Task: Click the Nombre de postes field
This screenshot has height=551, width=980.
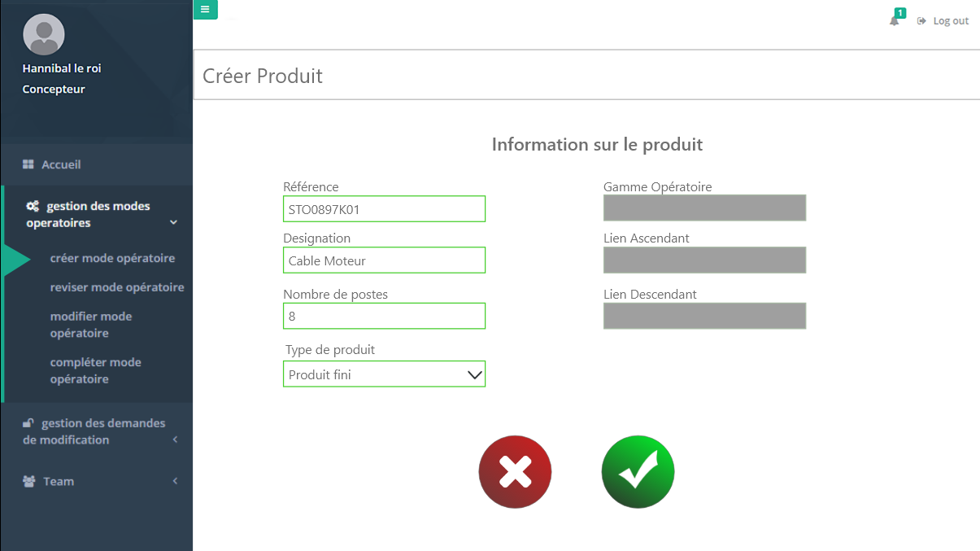Action: click(x=384, y=316)
